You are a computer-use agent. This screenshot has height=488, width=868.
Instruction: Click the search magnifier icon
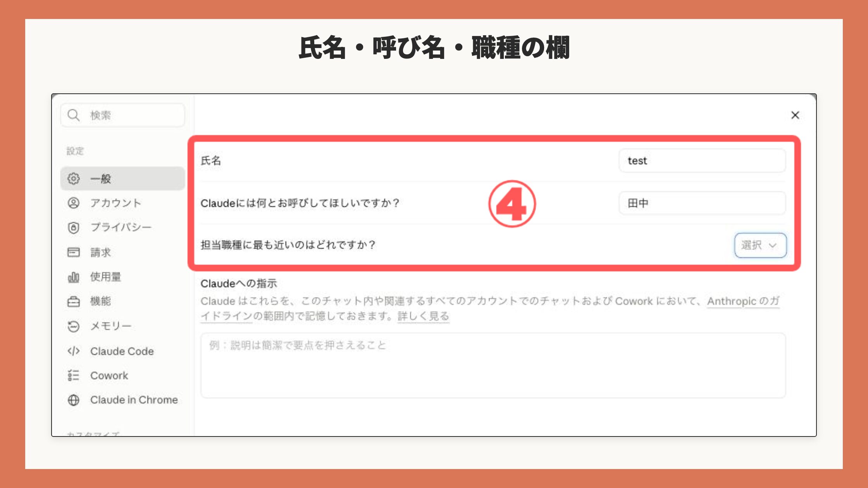click(73, 115)
